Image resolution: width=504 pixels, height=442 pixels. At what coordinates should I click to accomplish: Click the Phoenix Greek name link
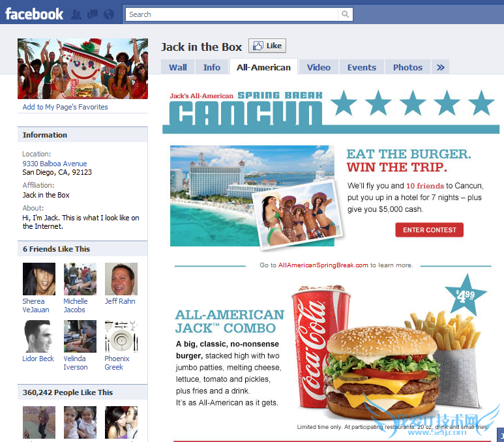pos(117,362)
